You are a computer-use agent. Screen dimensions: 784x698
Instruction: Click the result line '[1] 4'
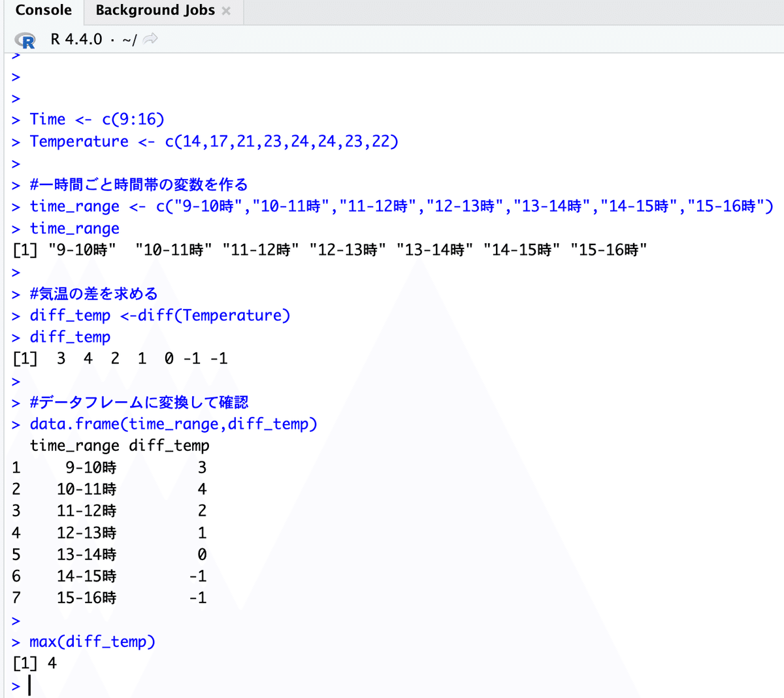pyautogui.click(x=35, y=663)
